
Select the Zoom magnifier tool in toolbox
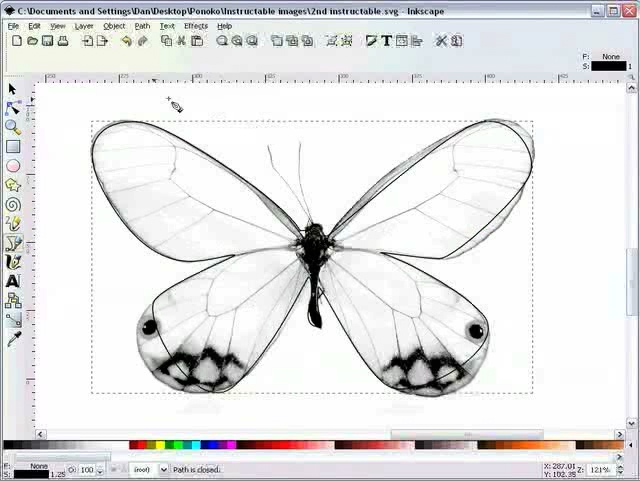(x=13, y=127)
